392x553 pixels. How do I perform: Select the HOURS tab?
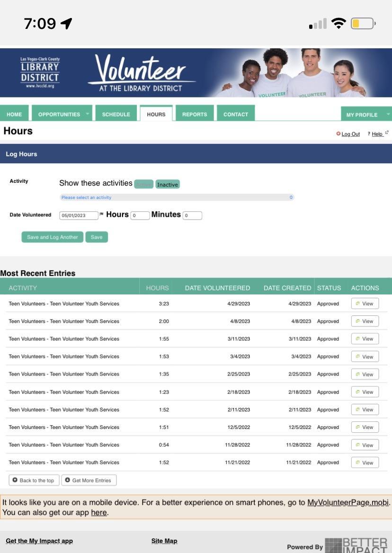click(x=156, y=114)
